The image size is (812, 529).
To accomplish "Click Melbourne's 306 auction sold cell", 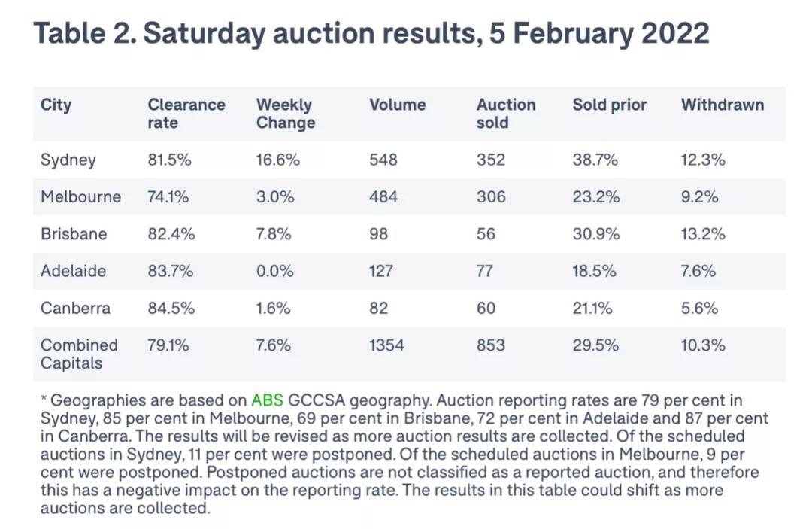I will tap(491, 197).
